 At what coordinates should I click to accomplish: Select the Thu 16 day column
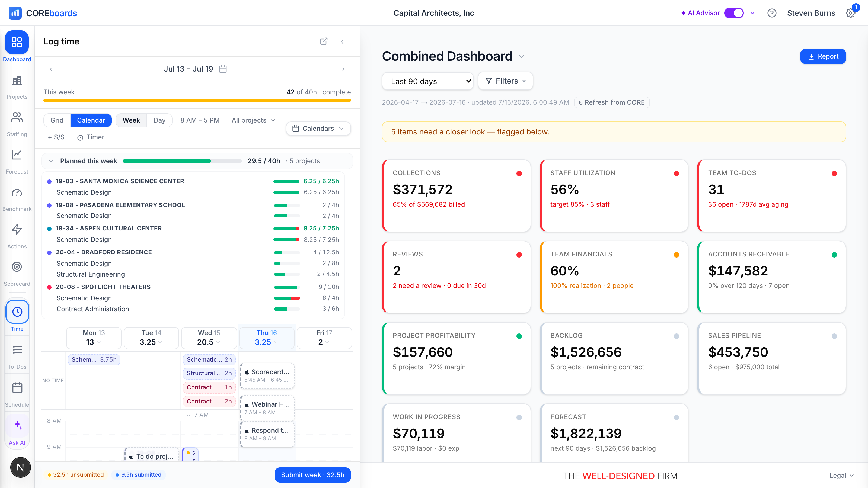coord(267,338)
